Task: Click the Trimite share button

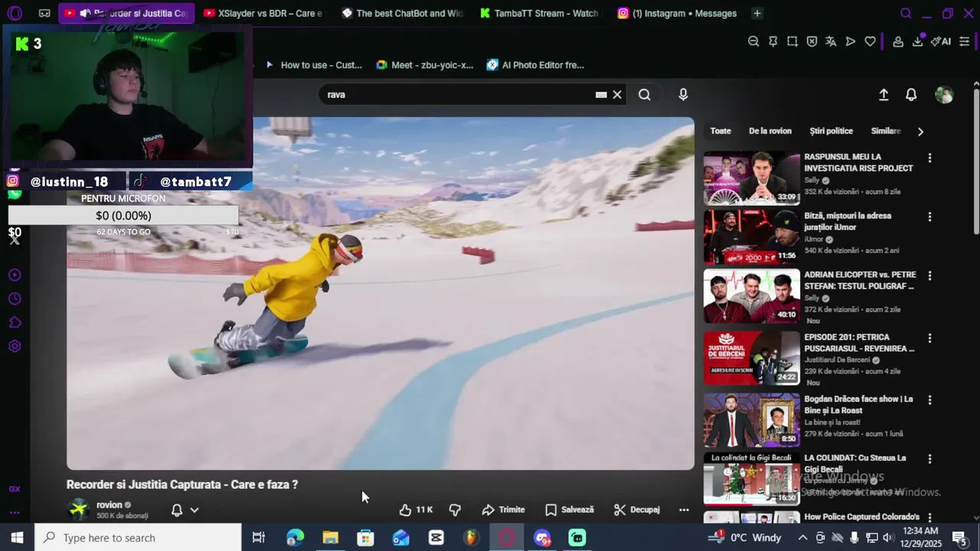Action: (503, 510)
